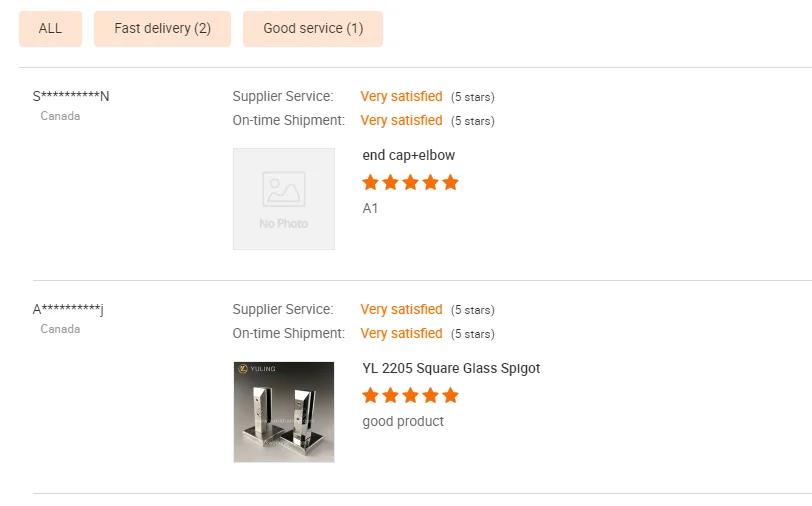
Task: Click five-star rating under end cap+elbow
Action: [x=410, y=182]
